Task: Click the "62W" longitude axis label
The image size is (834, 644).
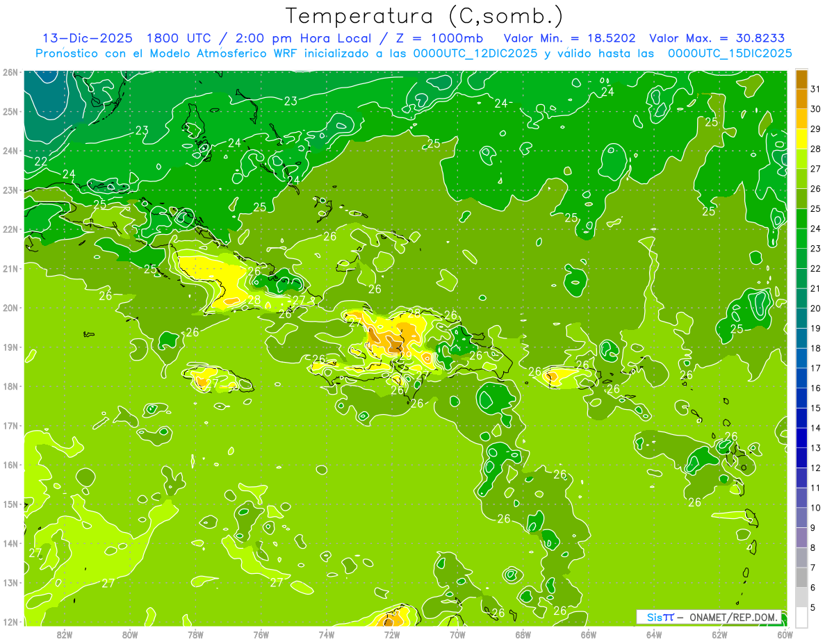Action: (x=720, y=634)
